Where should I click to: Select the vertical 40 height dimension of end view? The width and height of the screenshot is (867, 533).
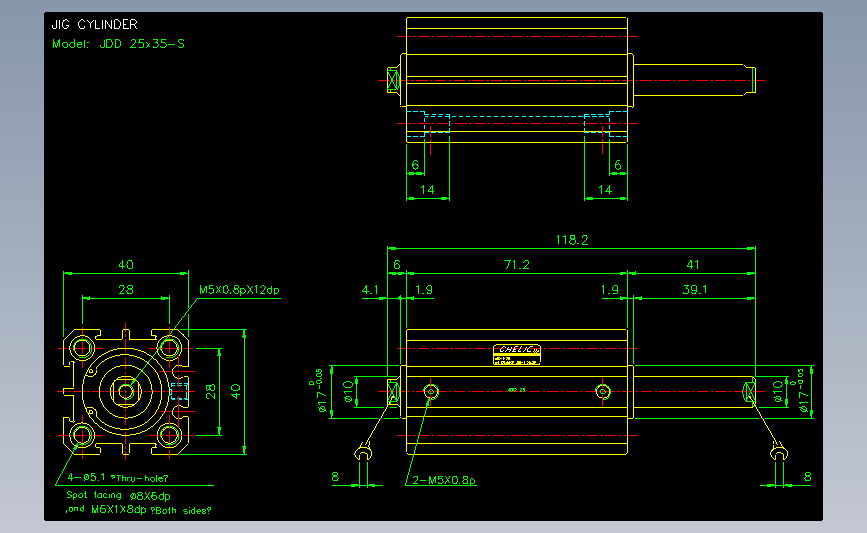pos(236,391)
